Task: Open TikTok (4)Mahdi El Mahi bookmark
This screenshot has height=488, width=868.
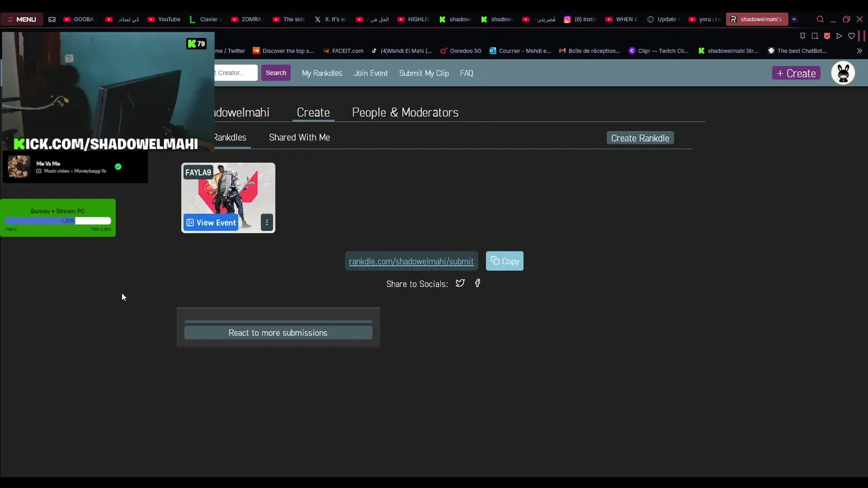Action: click(401, 51)
